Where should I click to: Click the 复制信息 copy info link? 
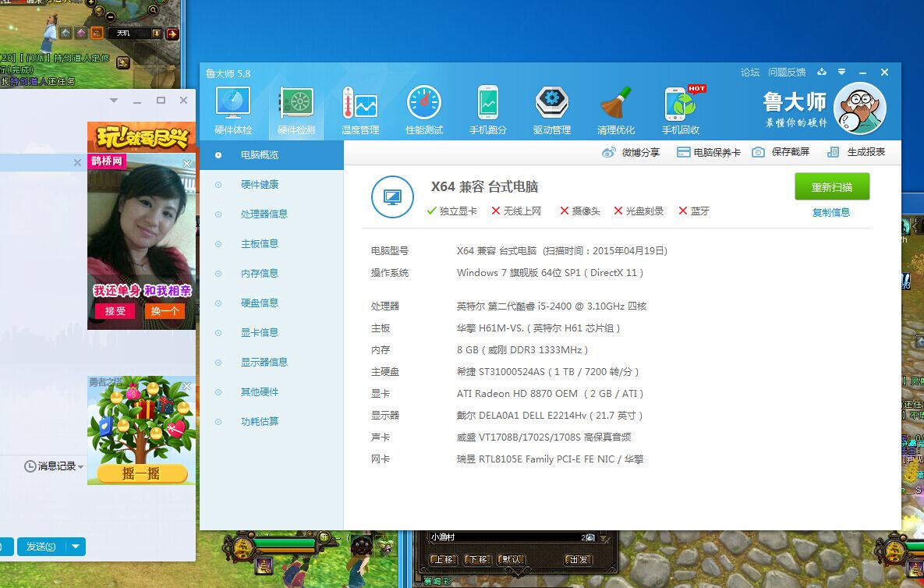point(831,212)
